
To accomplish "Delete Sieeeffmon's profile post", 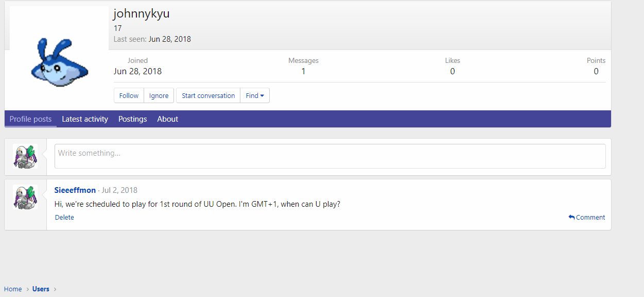I will [x=64, y=217].
